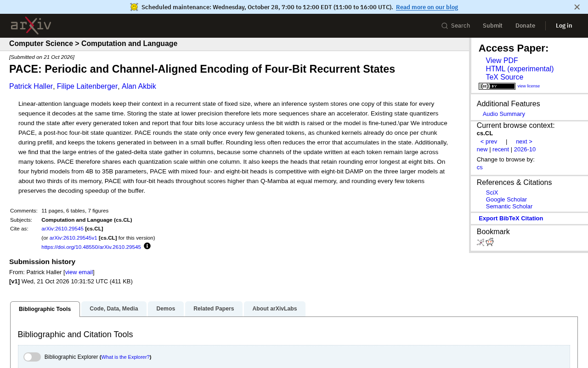588x368 pixels.
Task: Download the TeX Source
Action: (x=504, y=77)
